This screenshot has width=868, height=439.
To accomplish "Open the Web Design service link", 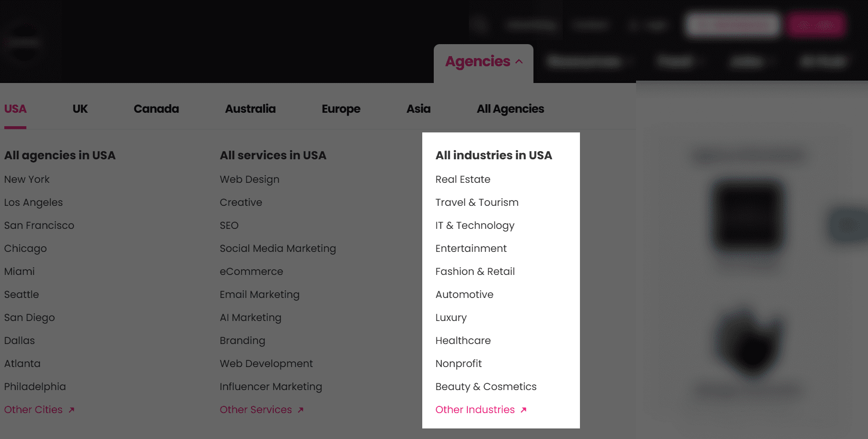I will [x=249, y=179].
